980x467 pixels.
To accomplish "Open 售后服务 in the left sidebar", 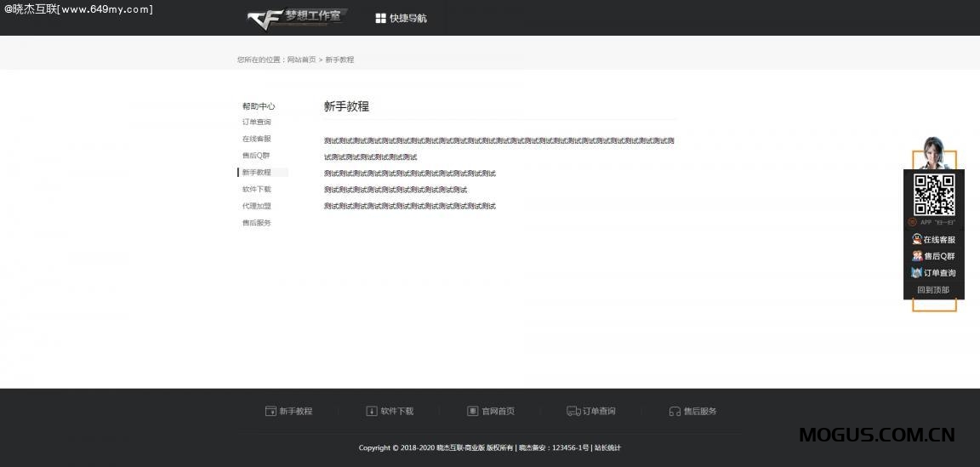I will click(256, 223).
